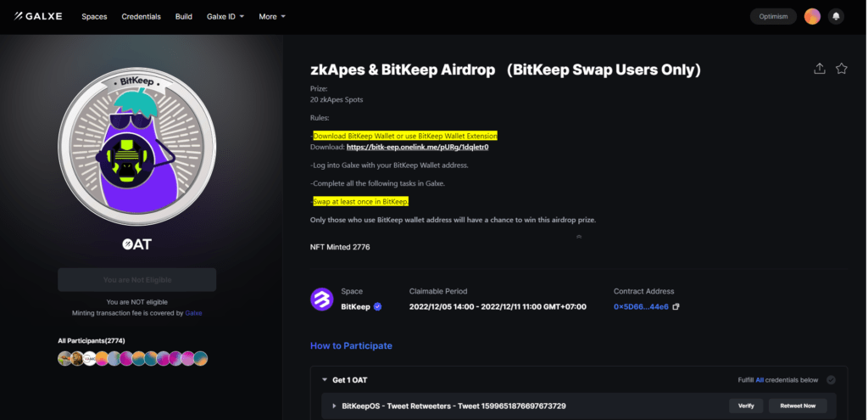Click the BitKeep verified badge

tap(378, 306)
